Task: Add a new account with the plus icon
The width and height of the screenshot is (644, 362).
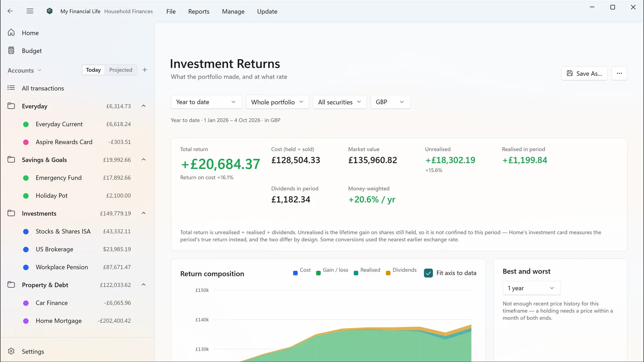Action: [145, 70]
